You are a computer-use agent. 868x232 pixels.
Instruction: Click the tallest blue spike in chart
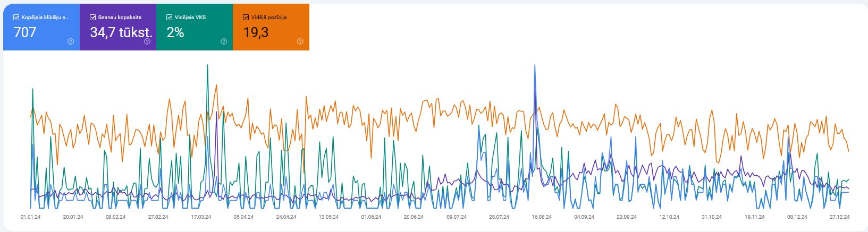[x=535, y=66]
